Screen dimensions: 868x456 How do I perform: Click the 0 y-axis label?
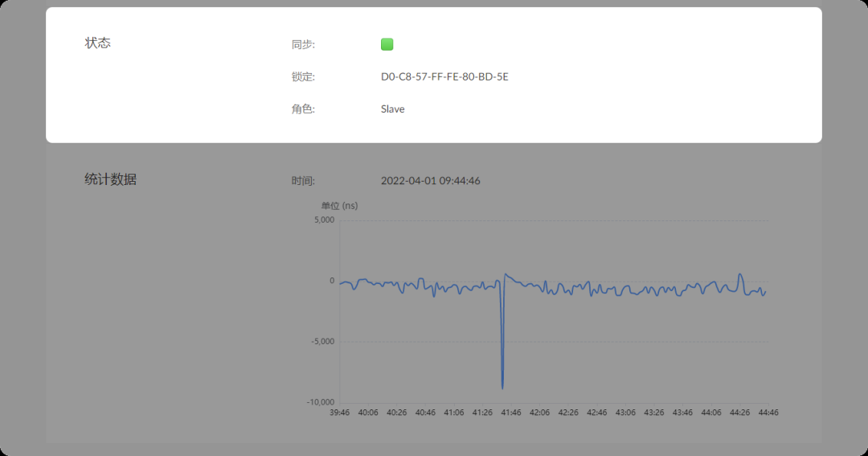pos(331,281)
